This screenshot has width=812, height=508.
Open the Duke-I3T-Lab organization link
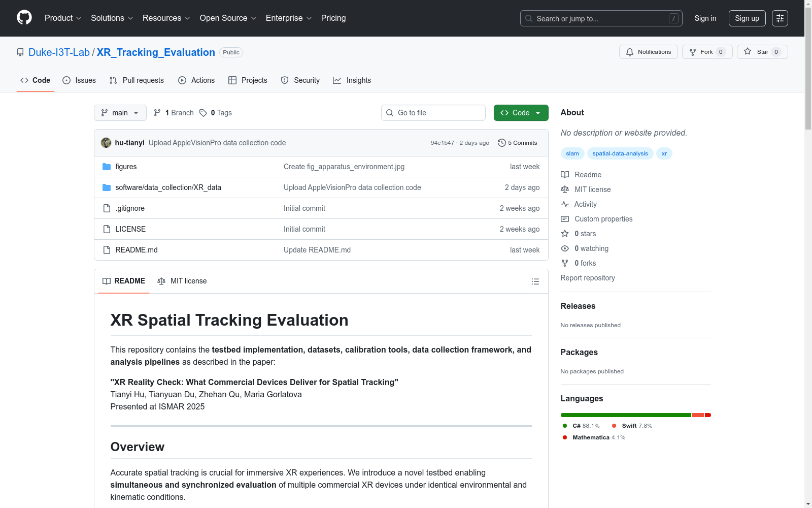[x=59, y=52]
